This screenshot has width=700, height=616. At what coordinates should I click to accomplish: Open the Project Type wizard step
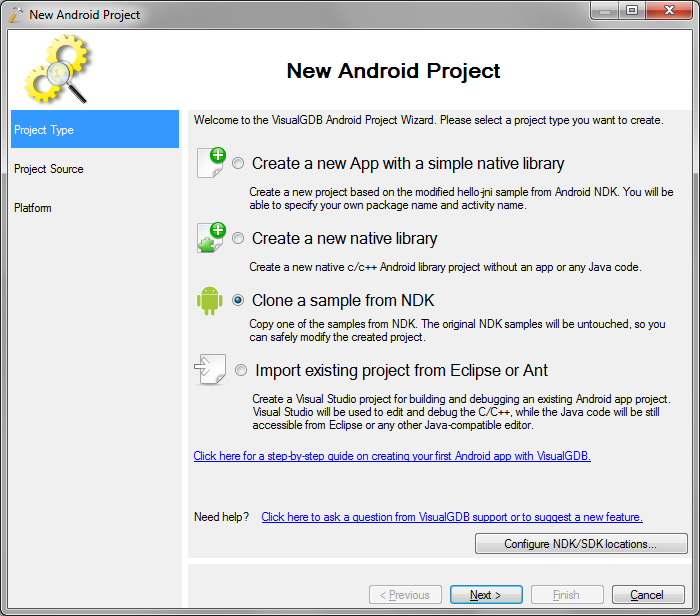[x=95, y=129]
